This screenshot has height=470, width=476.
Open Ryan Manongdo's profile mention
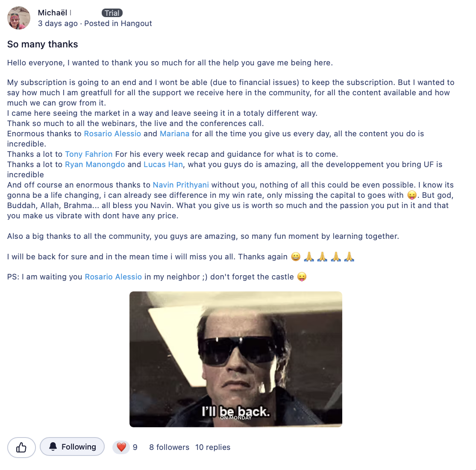pyautogui.click(x=95, y=164)
